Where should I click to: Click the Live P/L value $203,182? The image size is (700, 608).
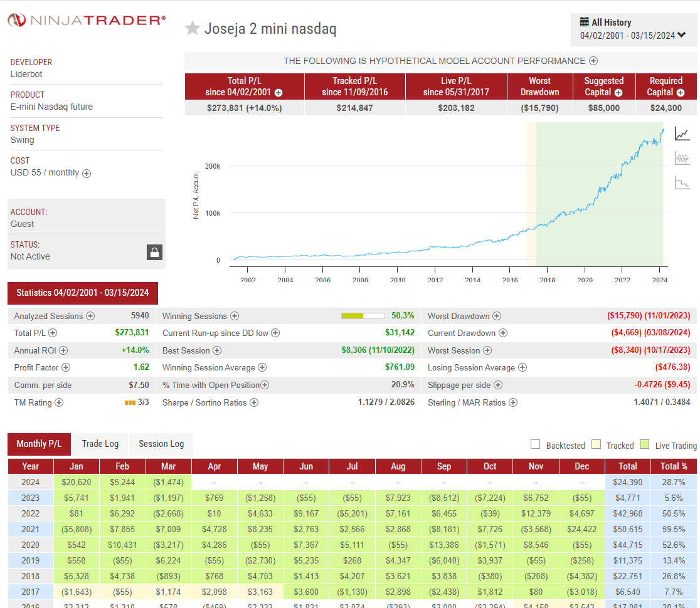tap(456, 108)
